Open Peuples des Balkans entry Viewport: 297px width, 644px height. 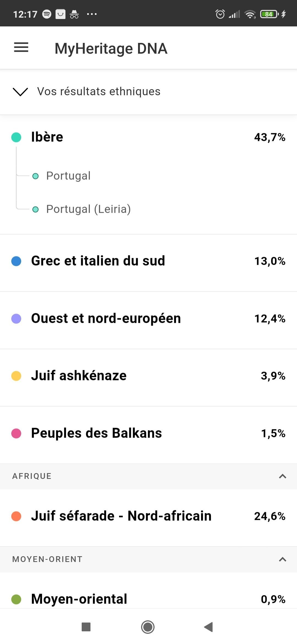(96, 433)
